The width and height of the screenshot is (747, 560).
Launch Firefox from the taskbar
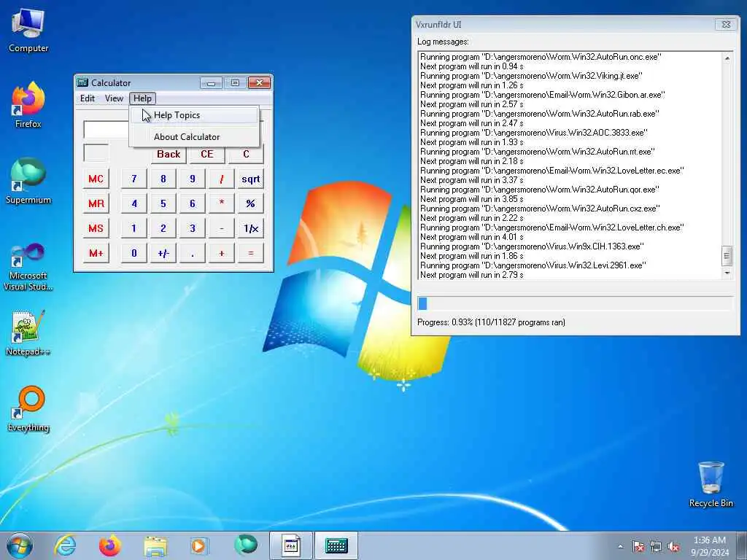click(x=109, y=545)
